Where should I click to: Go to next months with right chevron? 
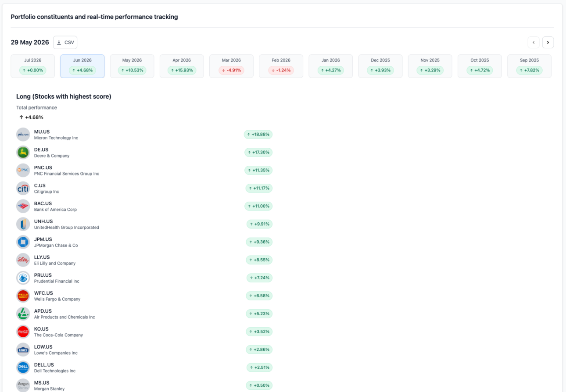548,43
